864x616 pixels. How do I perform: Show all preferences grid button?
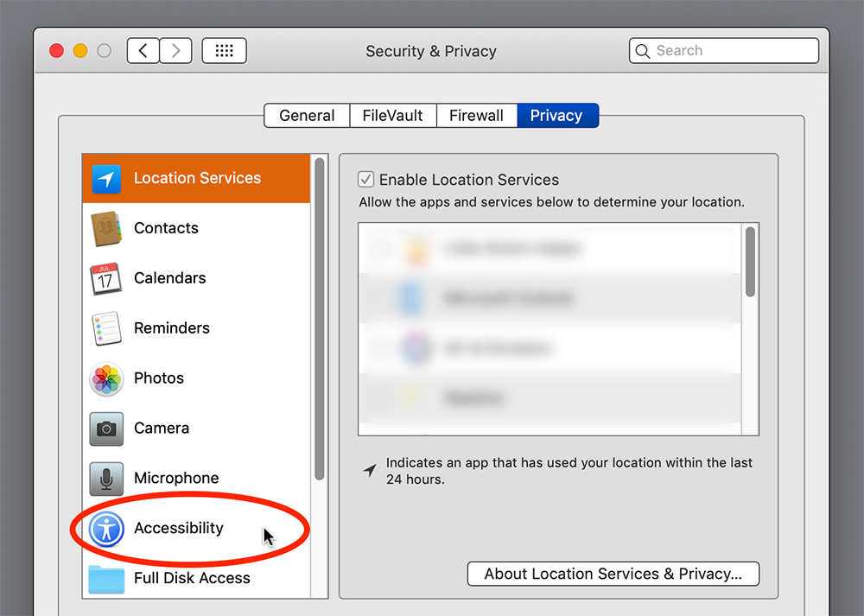pyautogui.click(x=224, y=51)
